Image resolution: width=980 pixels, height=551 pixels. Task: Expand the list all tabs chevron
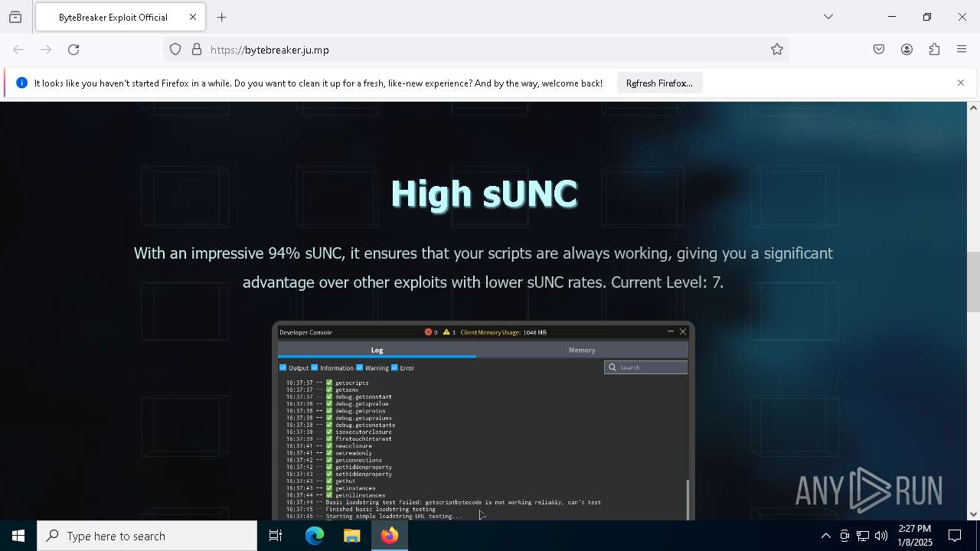tap(828, 17)
